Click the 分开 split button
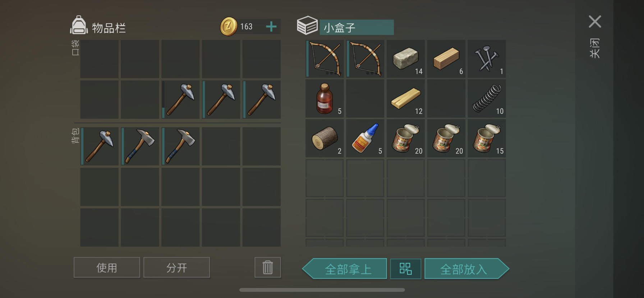The width and height of the screenshot is (644, 298). (x=176, y=267)
